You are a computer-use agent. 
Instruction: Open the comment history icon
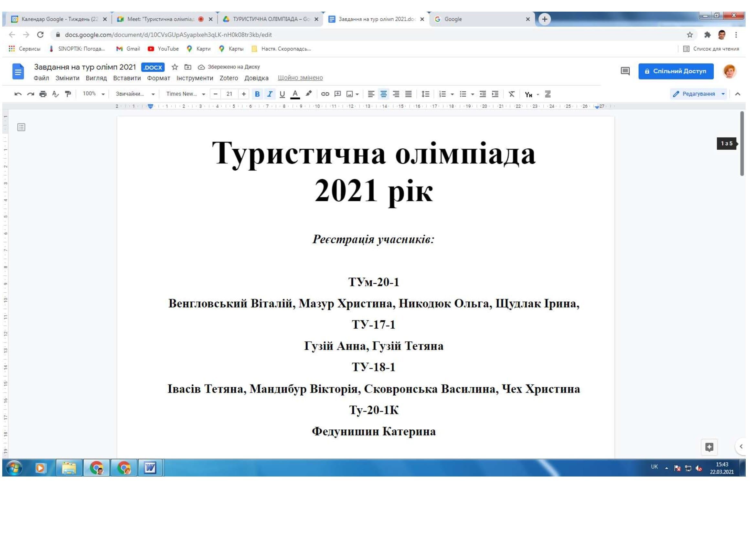[x=625, y=71]
